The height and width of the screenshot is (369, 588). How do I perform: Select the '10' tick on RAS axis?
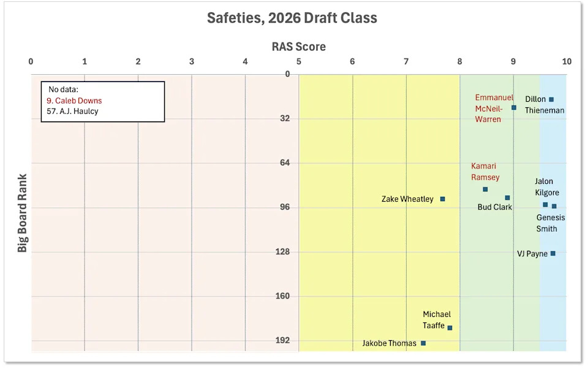(567, 61)
